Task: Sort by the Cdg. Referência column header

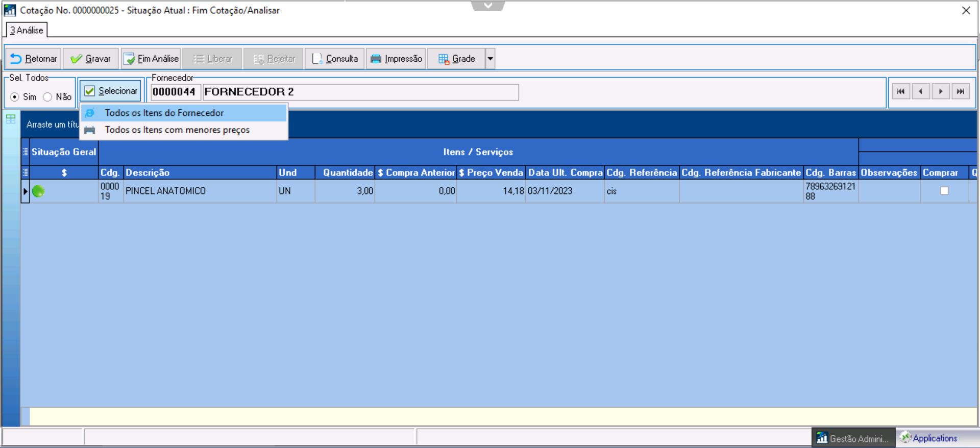Action: [642, 172]
